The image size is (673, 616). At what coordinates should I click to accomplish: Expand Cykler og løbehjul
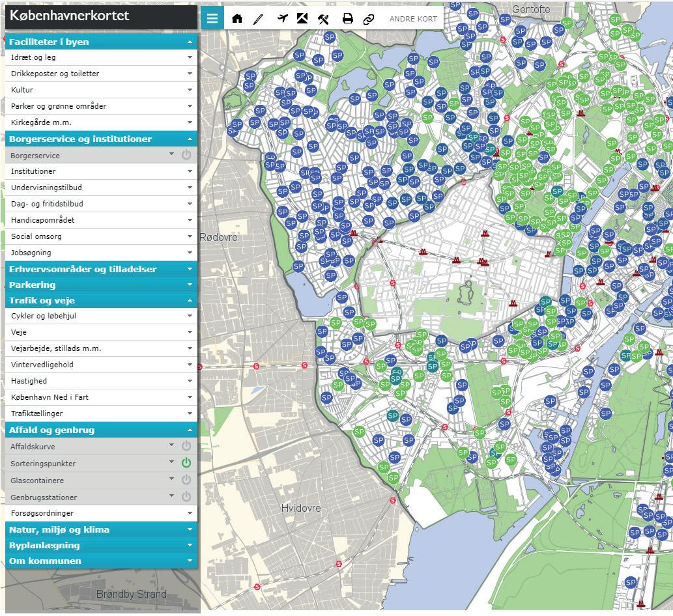101,316
